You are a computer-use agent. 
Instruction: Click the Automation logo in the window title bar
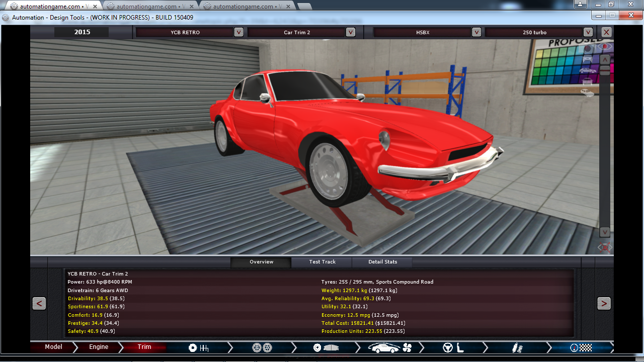click(x=6, y=17)
